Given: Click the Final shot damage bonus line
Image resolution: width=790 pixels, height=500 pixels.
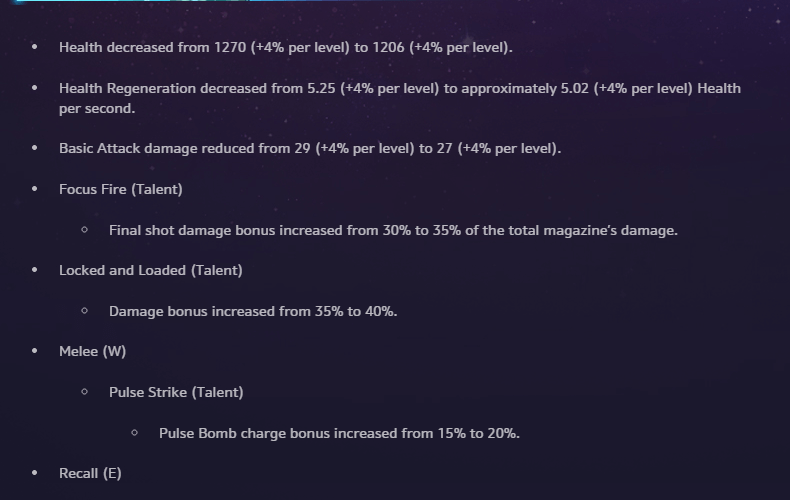Looking at the screenshot, I should (x=393, y=230).
